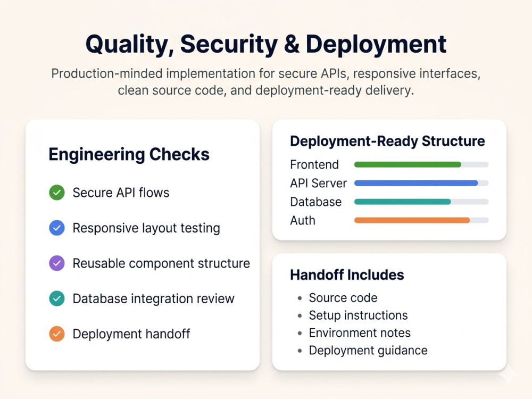
Task: Click the teal Database progress bar
Action: (x=421, y=202)
